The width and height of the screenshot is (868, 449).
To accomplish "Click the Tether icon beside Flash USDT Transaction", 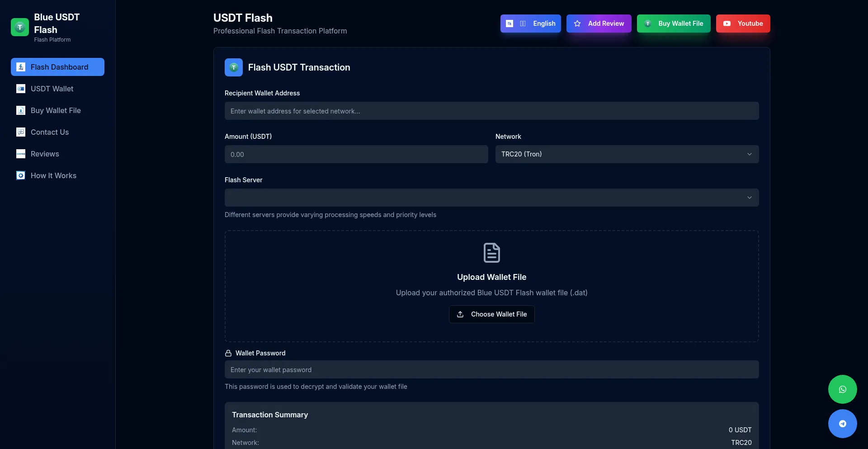I will click(234, 67).
